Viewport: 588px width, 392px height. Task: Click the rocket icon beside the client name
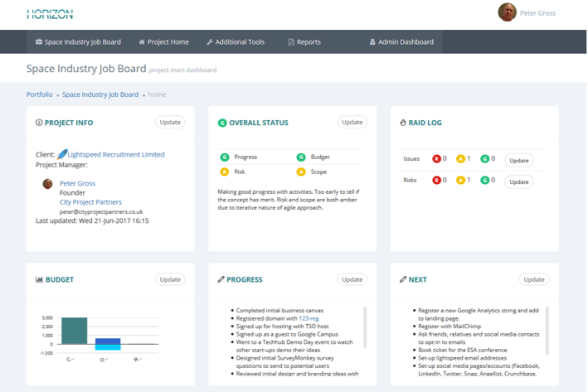point(62,154)
